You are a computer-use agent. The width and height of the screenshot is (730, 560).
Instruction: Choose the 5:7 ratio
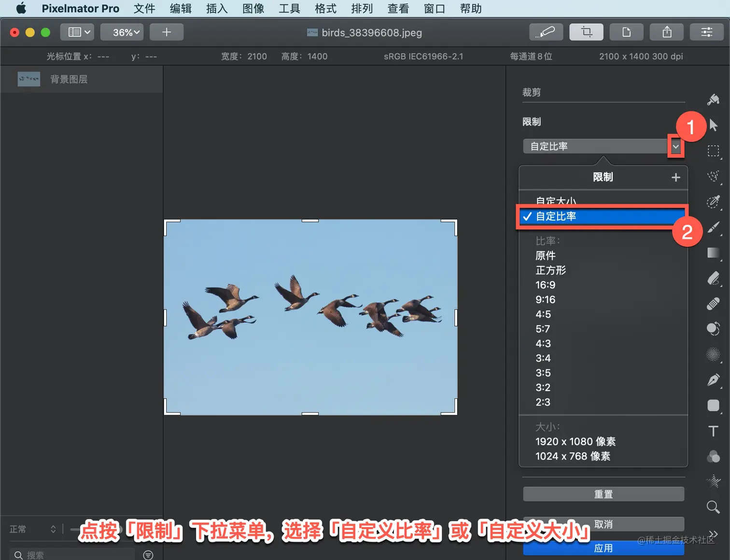(543, 329)
